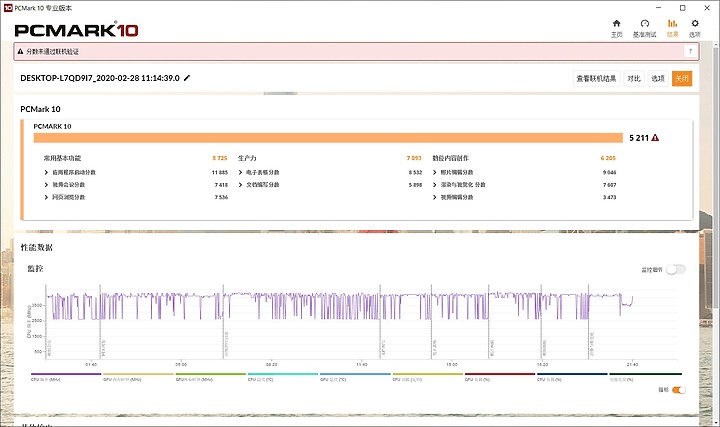The height and width of the screenshot is (427, 720).
Task: Click the 选项 button next to 对比
Action: point(658,79)
